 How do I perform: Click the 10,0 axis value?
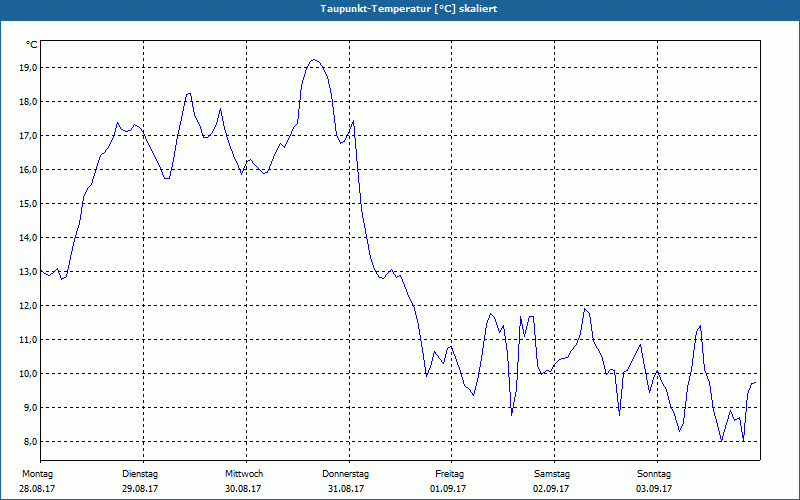click(27, 374)
